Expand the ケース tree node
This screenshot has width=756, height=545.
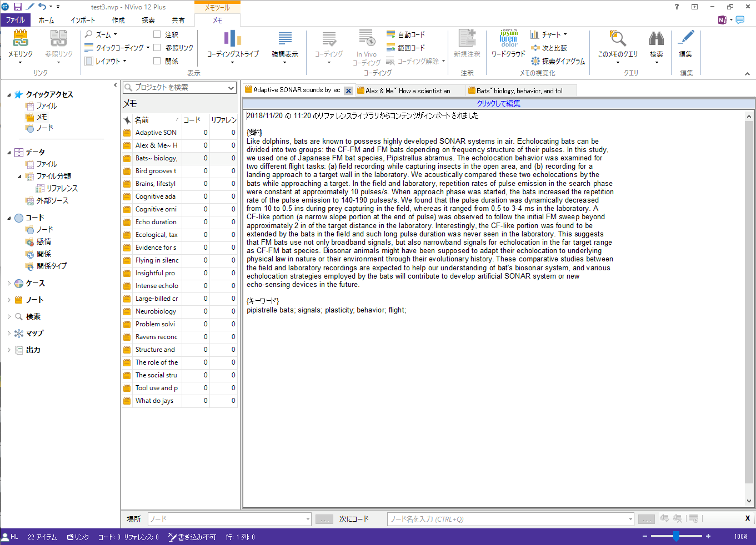[x=9, y=284]
